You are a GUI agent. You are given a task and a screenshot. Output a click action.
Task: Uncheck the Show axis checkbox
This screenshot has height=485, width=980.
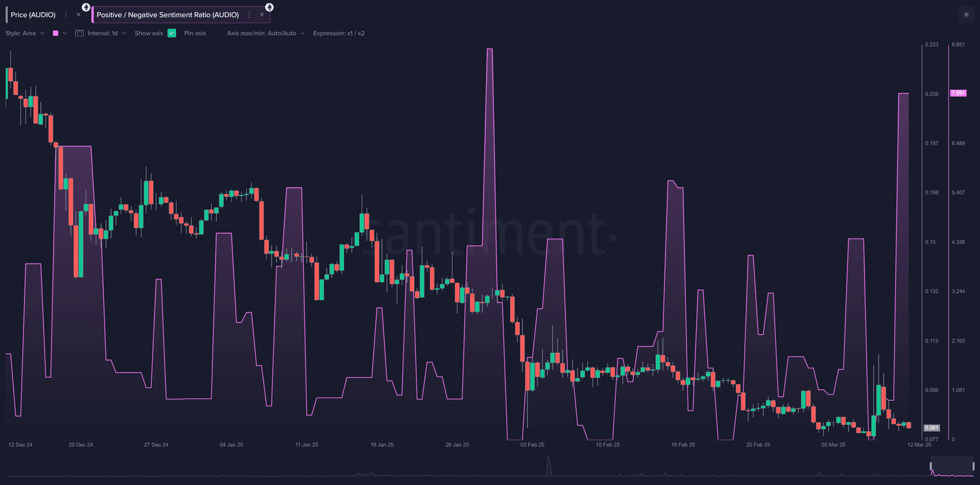pyautogui.click(x=172, y=33)
